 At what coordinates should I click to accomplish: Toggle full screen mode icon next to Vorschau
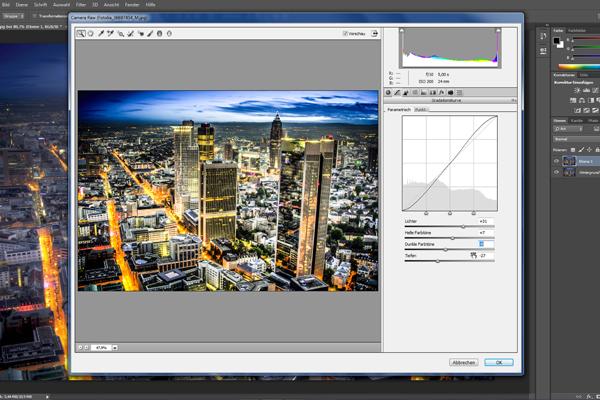point(374,33)
